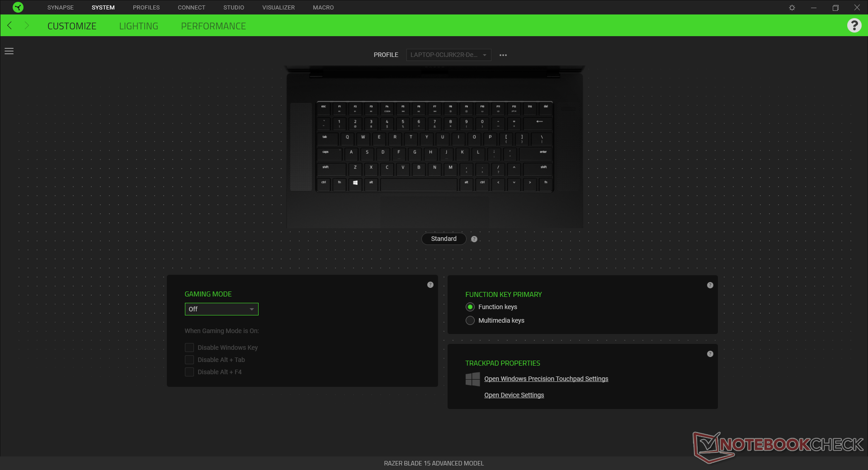Open the PROFILES tab

[146, 8]
